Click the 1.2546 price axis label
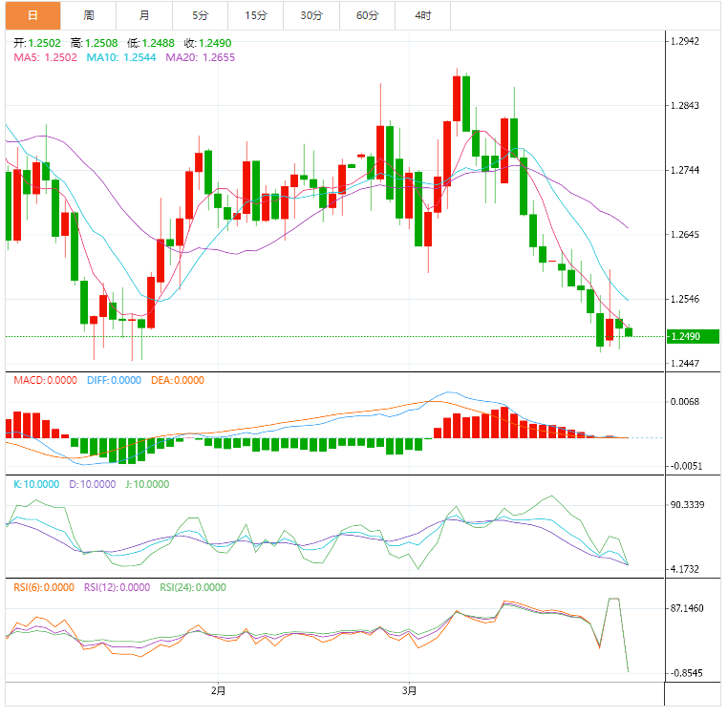Screen dimensions: 728x718 pos(685,300)
